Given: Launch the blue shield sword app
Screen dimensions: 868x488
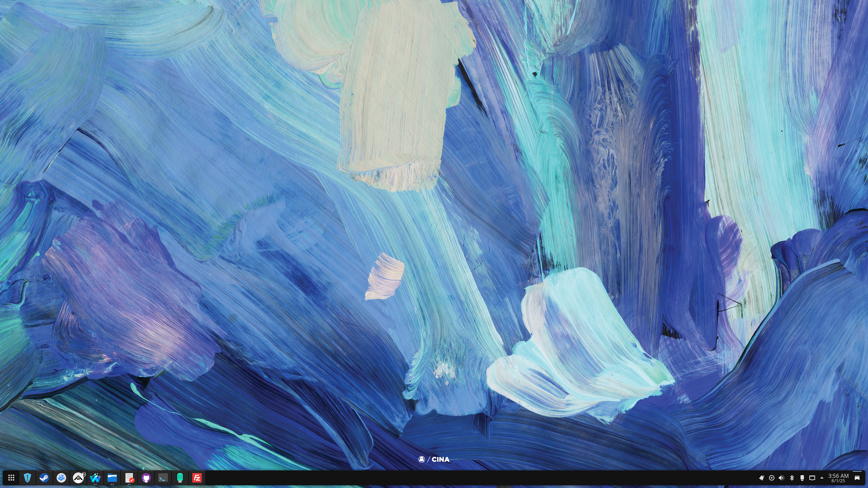Looking at the screenshot, I should (27, 478).
